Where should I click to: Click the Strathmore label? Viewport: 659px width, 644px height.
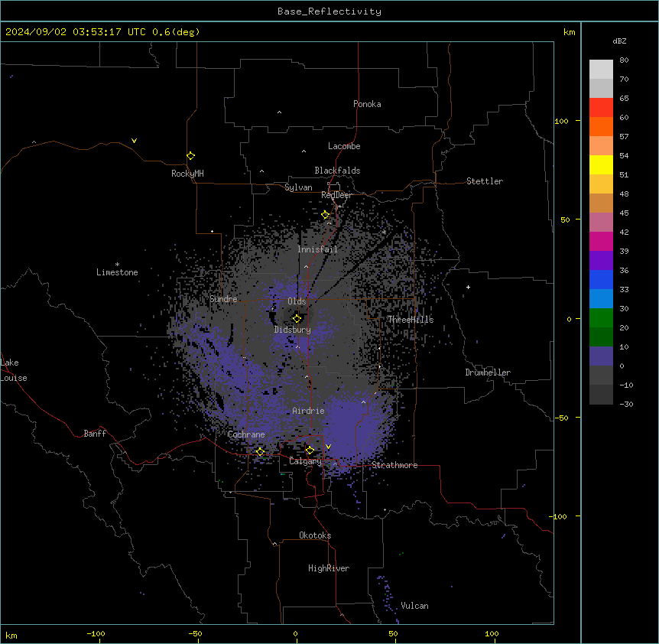[x=394, y=465]
